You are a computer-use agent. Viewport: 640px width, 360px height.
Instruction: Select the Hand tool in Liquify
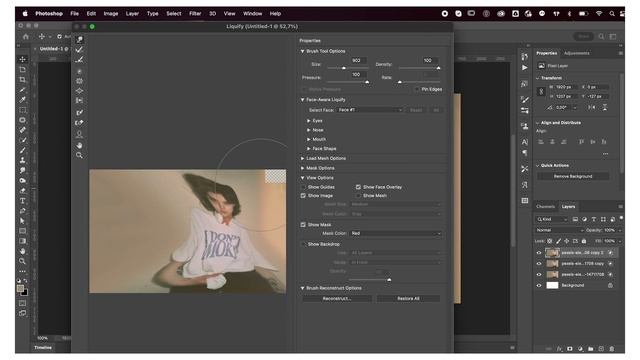click(x=80, y=145)
